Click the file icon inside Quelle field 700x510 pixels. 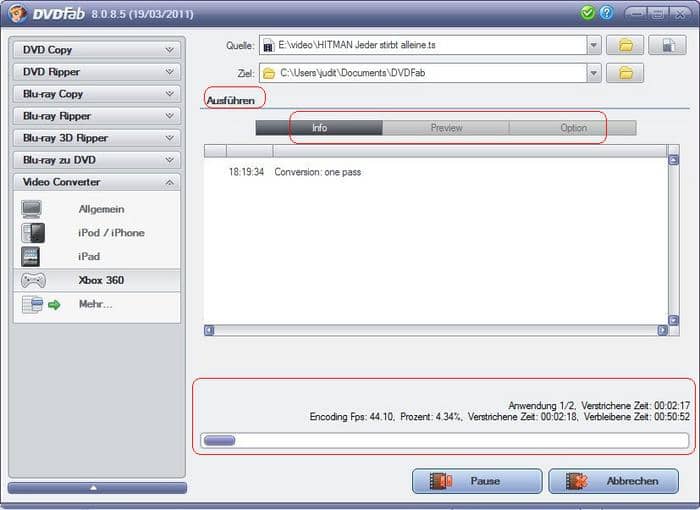[x=268, y=46]
